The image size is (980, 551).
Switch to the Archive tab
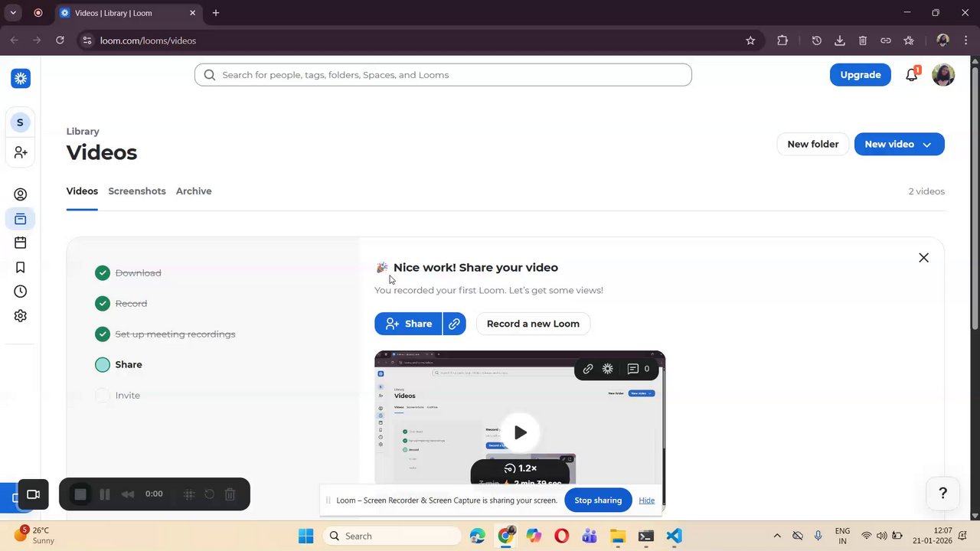[x=194, y=191]
